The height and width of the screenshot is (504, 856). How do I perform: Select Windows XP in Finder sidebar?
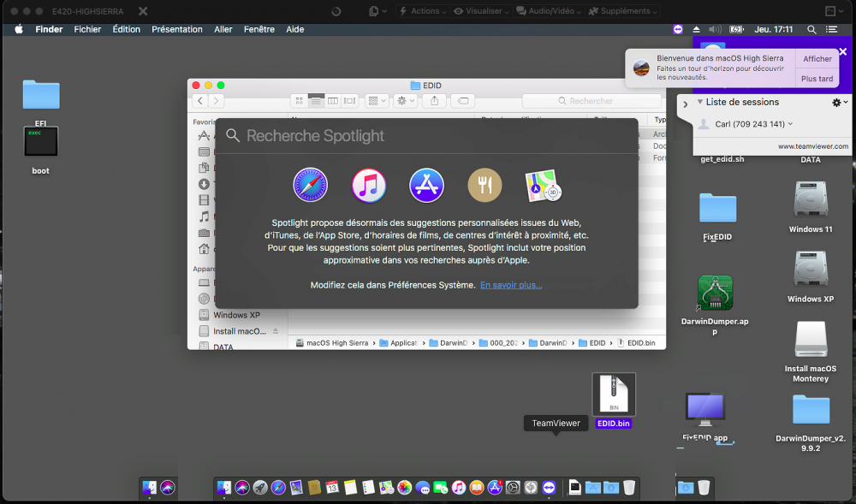coord(236,315)
